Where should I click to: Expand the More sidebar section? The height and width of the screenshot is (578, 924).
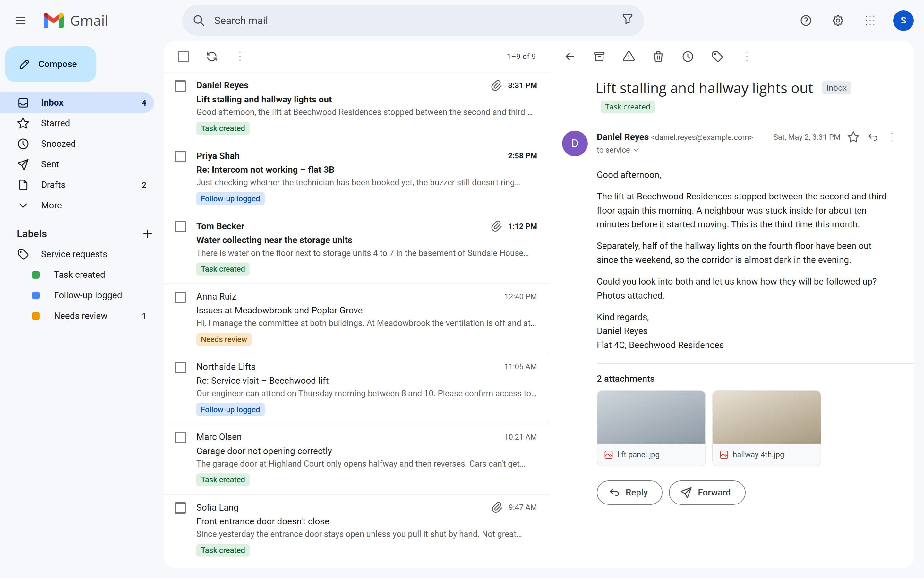pos(77,205)
